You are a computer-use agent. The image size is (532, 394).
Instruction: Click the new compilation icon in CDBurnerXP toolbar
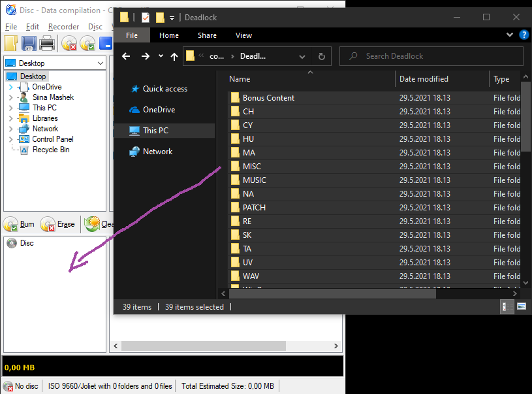[x=11, y=44]
